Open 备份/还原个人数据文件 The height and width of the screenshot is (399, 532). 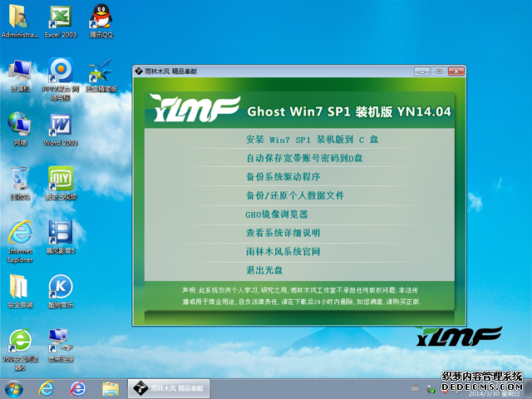295,195
